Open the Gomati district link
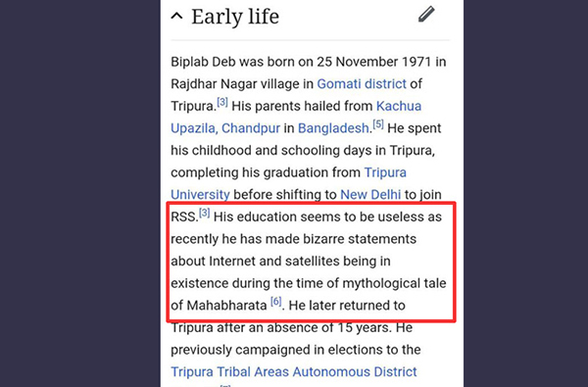 (362, 83)
